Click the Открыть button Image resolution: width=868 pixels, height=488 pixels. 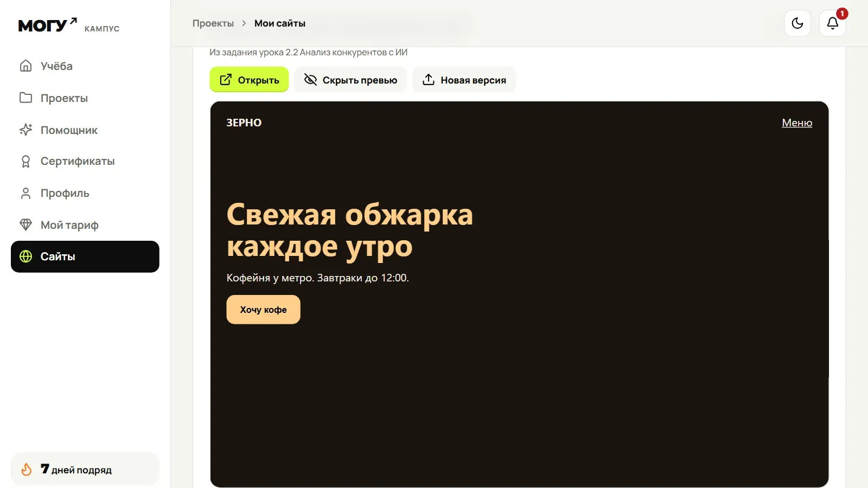point(249,80)
